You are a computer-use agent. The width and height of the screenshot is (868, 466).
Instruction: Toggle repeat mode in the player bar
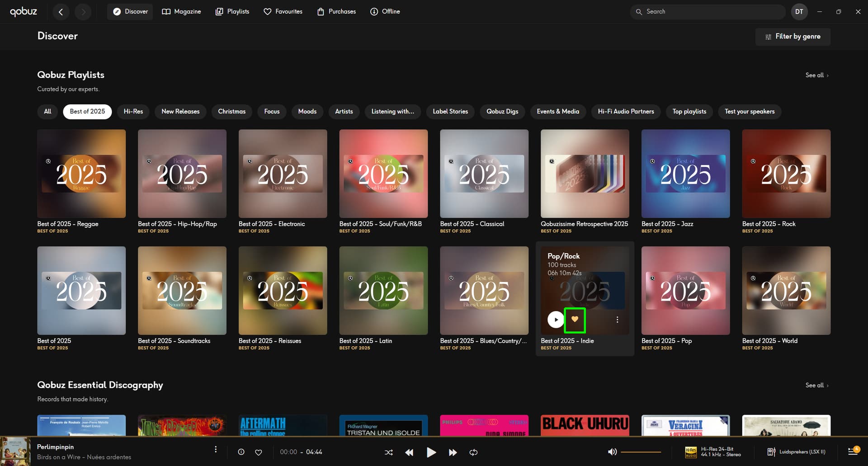473,452
